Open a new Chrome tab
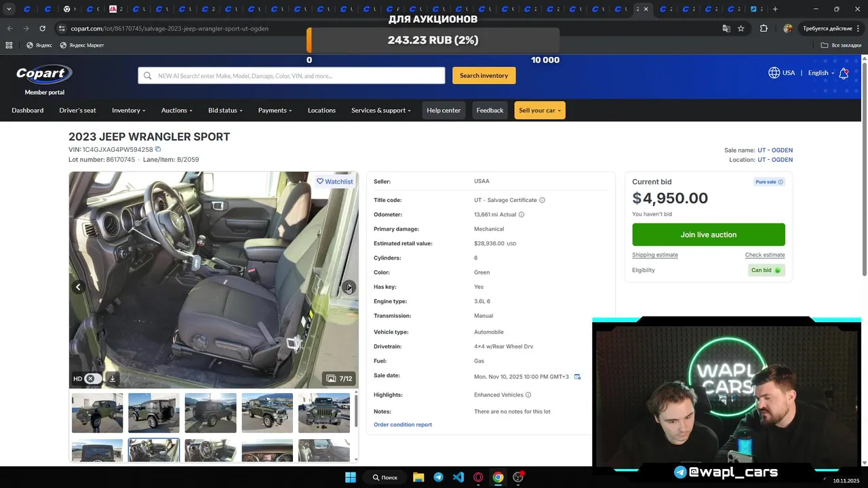Screen dimensions: 868x488 pyautogui.click(x=775, y=9)
